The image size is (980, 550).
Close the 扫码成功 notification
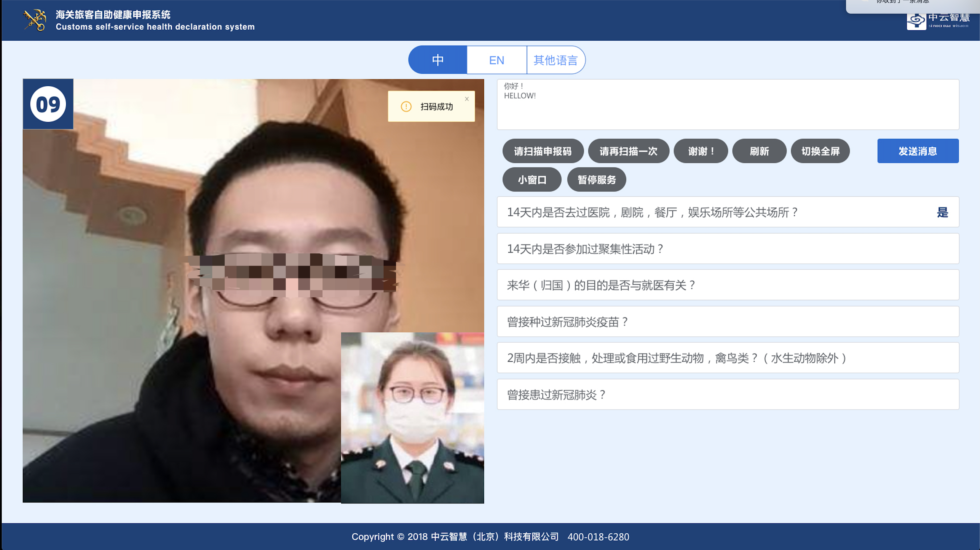[467, 99]
